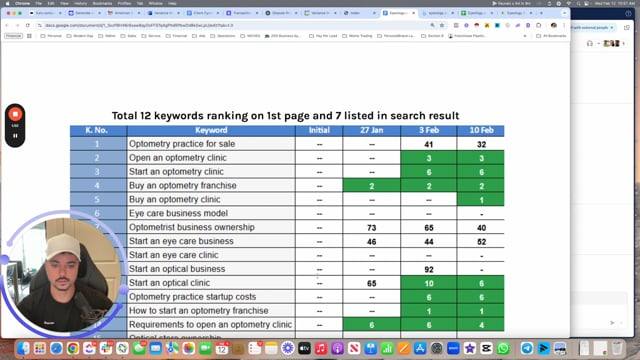Open the tab search dropdown in Chrome
Image resolution: width=640 pixels, height=360 pixels.
point(564,13)
